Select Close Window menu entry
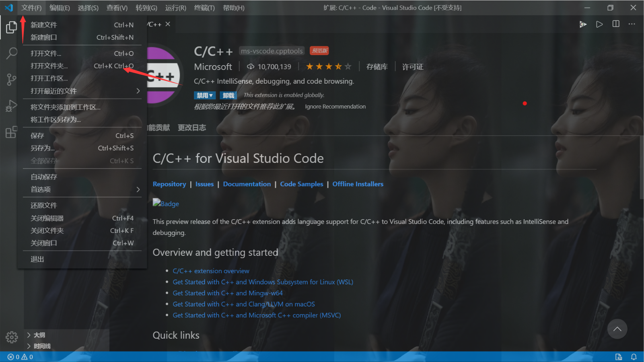The height and width of the screenshot is (362, 644). pyautogui.click(x=82, y=243)
